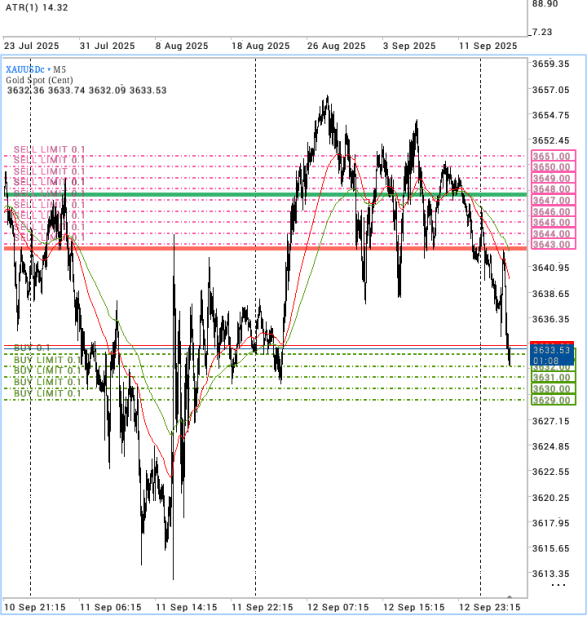Select the thick red horizontal level line
Image resolution: width=587 pixels, height=625 pixels.
[x=265, y=248]
